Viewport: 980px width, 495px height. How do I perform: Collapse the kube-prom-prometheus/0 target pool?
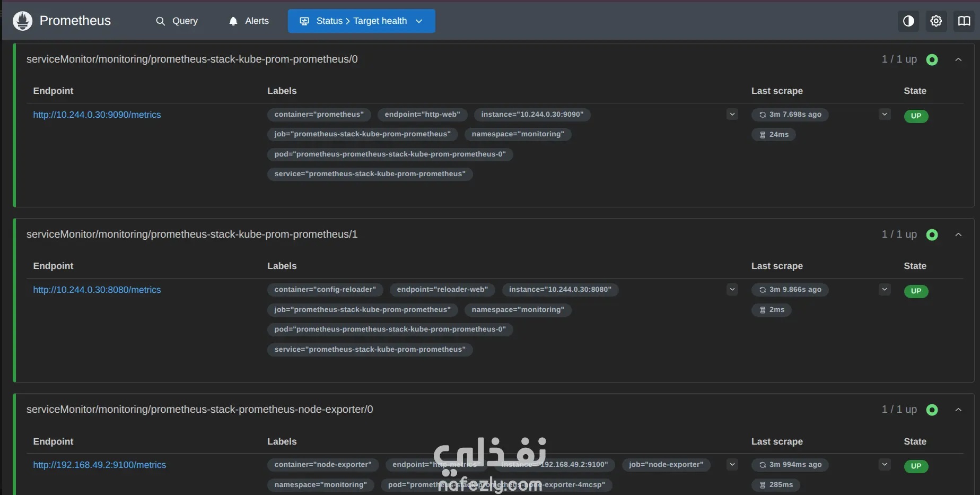958,59
